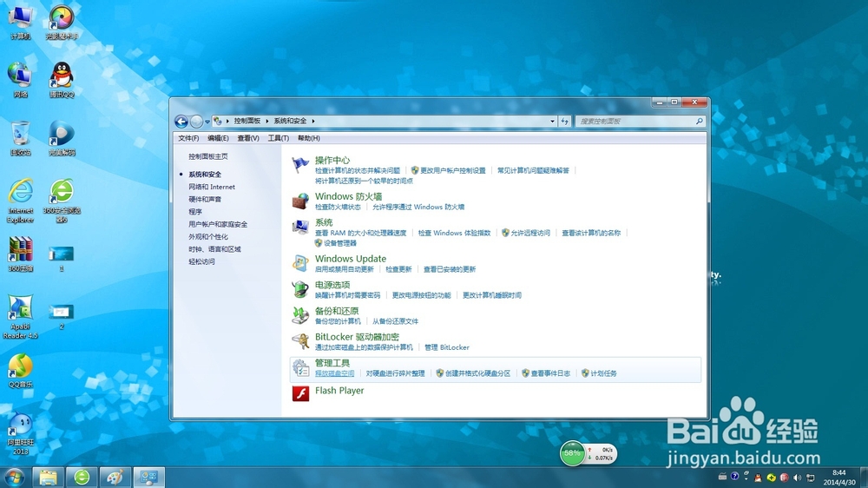
Task: Click the 查看事件日志 link
Action: [x=550, y=373]
